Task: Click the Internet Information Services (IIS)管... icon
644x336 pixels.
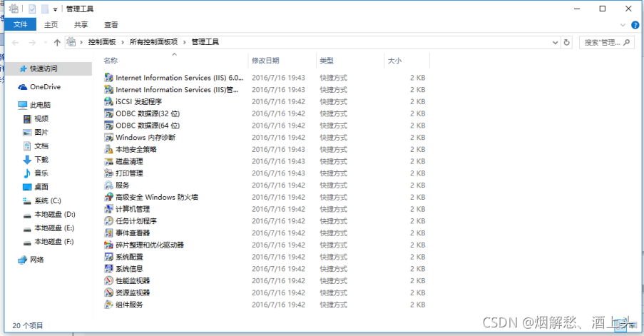Action: [x=109, y=90]
